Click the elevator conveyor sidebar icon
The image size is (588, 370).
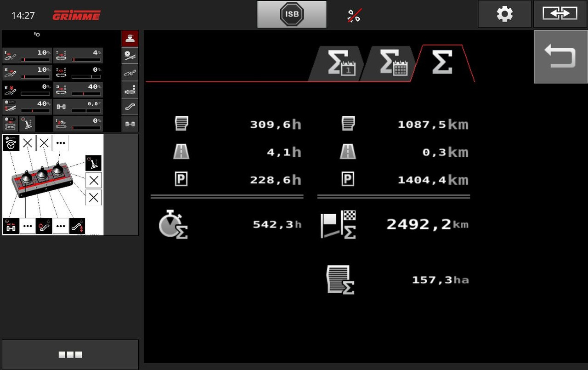tap(130, 107)
